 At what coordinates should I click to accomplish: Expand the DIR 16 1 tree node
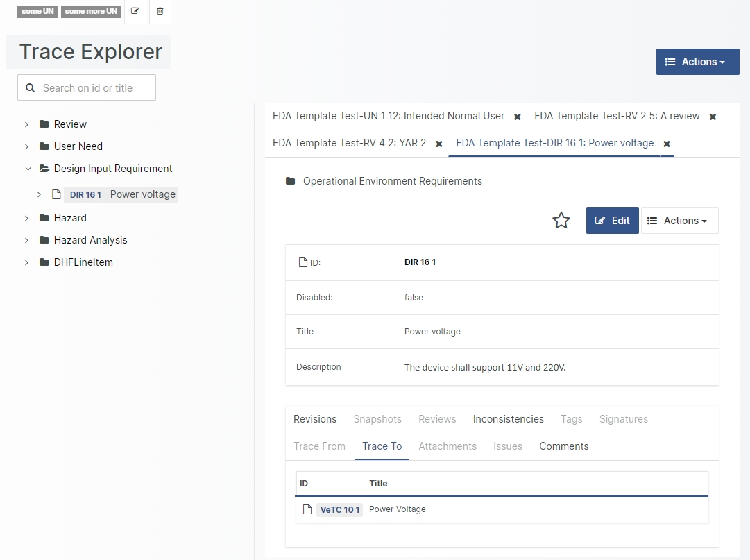(x=40, y=194)
